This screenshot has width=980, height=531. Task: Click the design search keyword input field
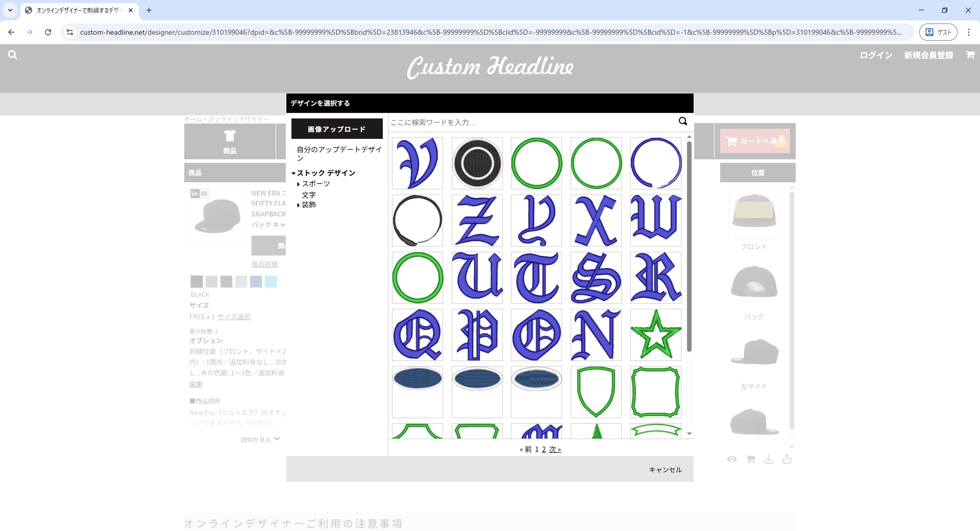pos(531,123)
